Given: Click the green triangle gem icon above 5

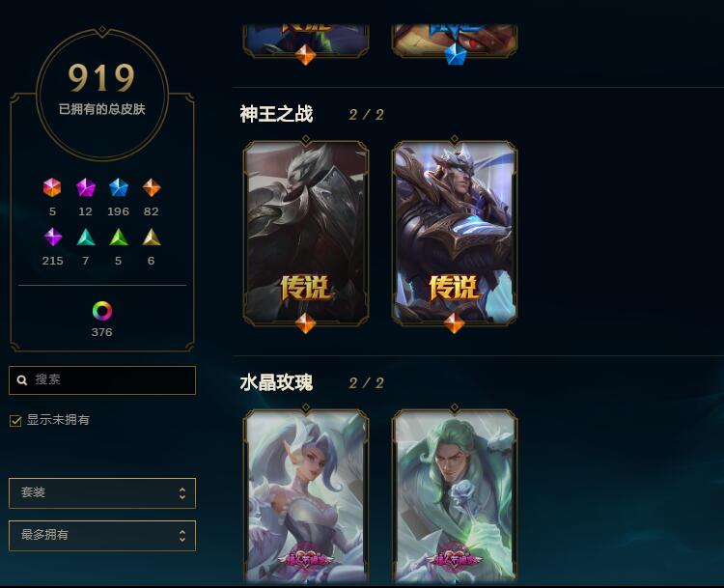Looking at the screenshot, I should pyautogui.click(x=118, y=237).
